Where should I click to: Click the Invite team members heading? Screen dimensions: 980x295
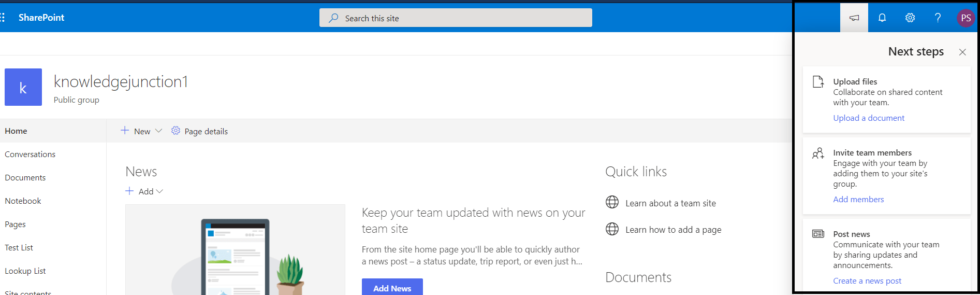872,152
